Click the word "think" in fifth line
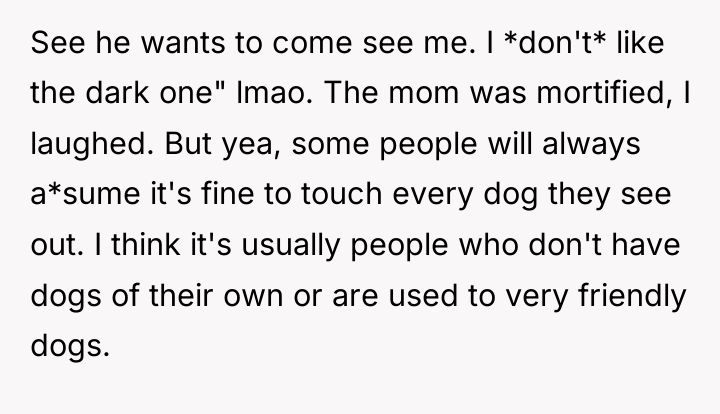Image resolution: width=720 pixels, height=414 pixels. pos(146,244)
